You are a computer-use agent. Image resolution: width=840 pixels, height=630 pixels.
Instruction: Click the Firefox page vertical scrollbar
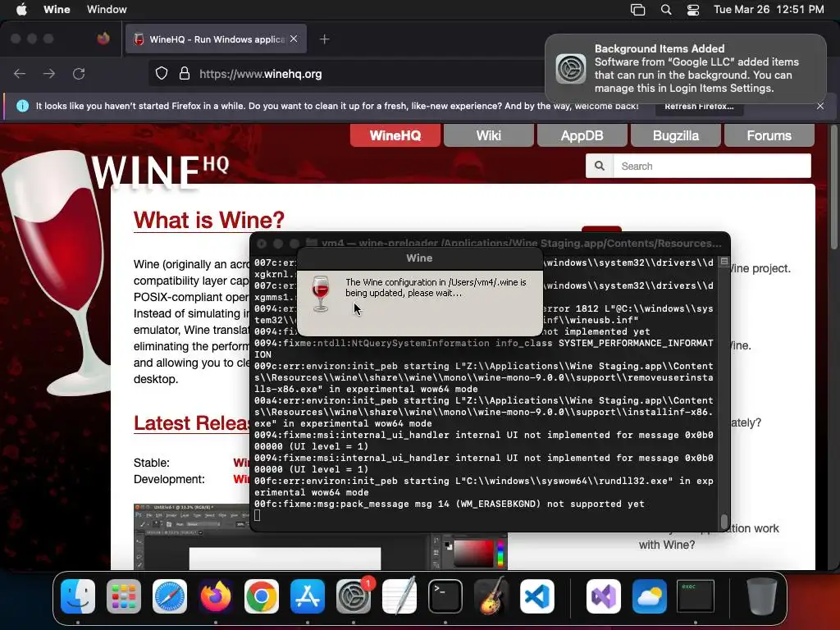coord(833,188)
